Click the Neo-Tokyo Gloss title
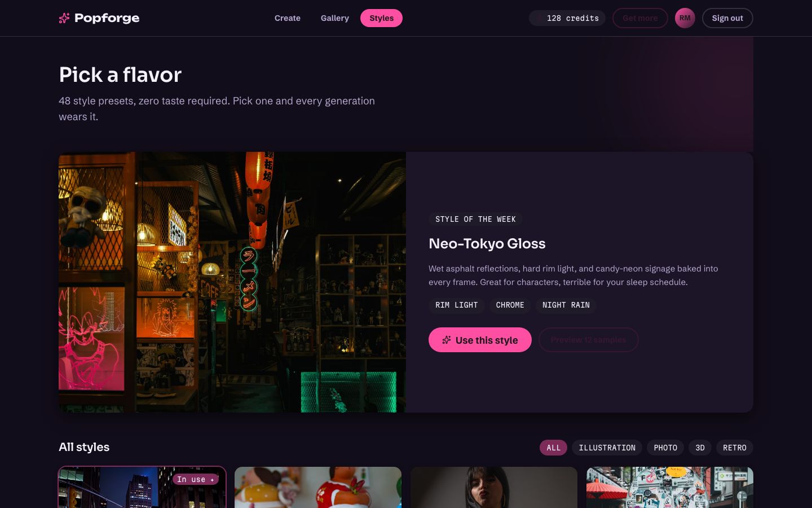 (x=487, y=243)
